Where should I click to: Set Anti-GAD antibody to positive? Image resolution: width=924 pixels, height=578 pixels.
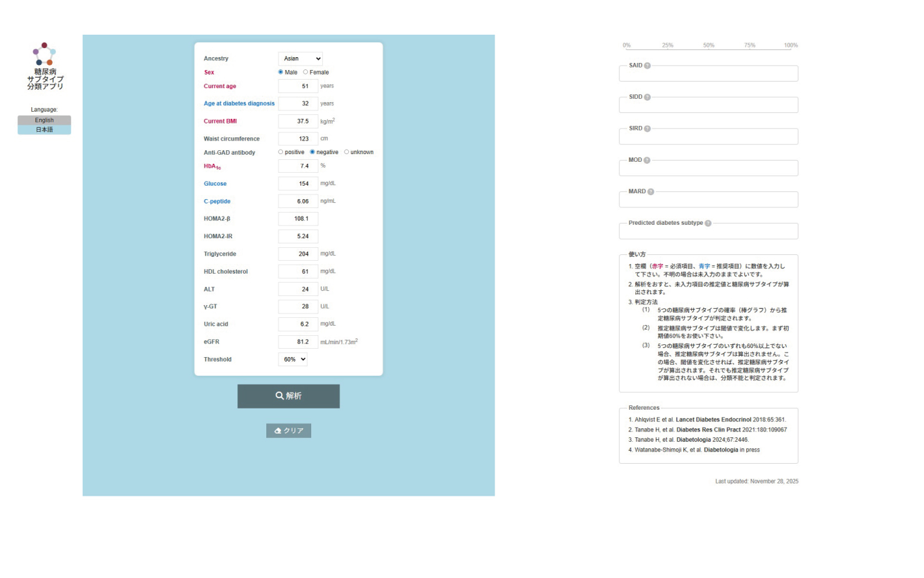click(280, 152)
